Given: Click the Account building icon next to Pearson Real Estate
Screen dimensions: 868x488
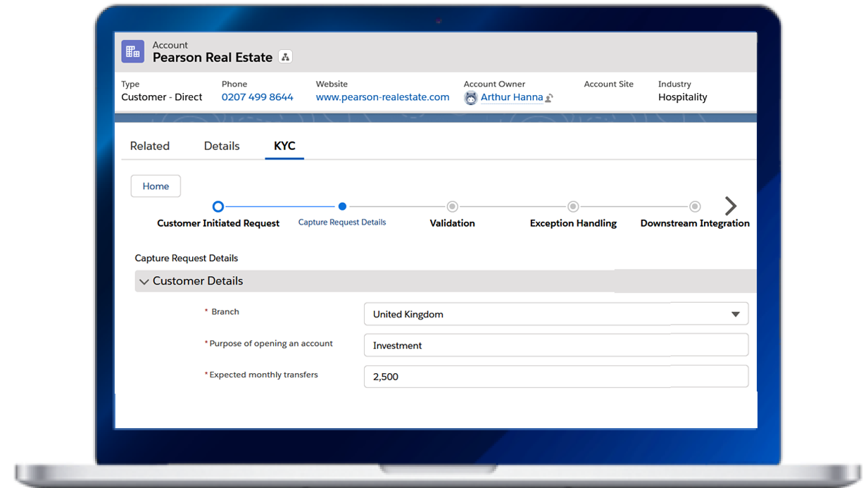Looking at the screenshot, I should [132, 51].
